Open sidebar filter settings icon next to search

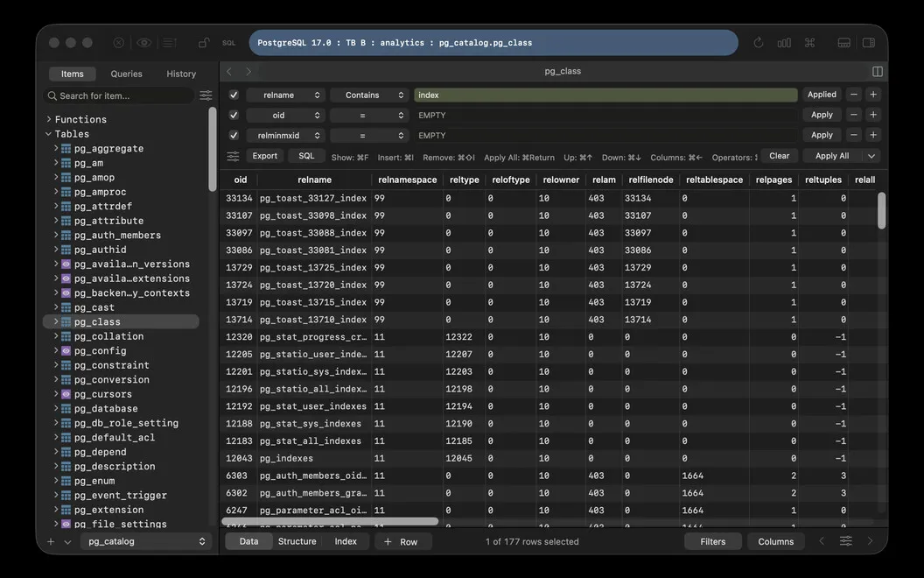tap(206, 95)
